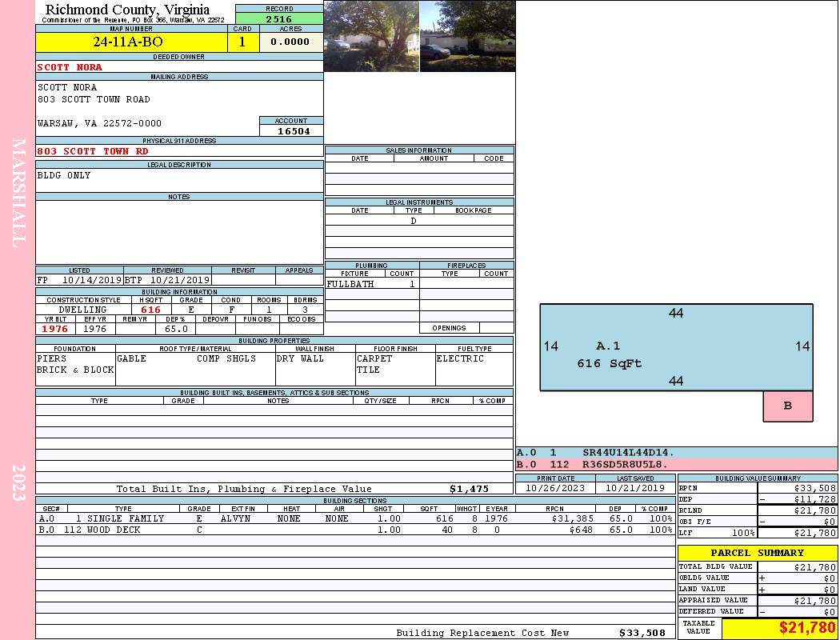Image resolution: width=840 pixels, height=640 pixels.
Task: Click foundation entry BRICK & BLOCK
Action: 75,370
